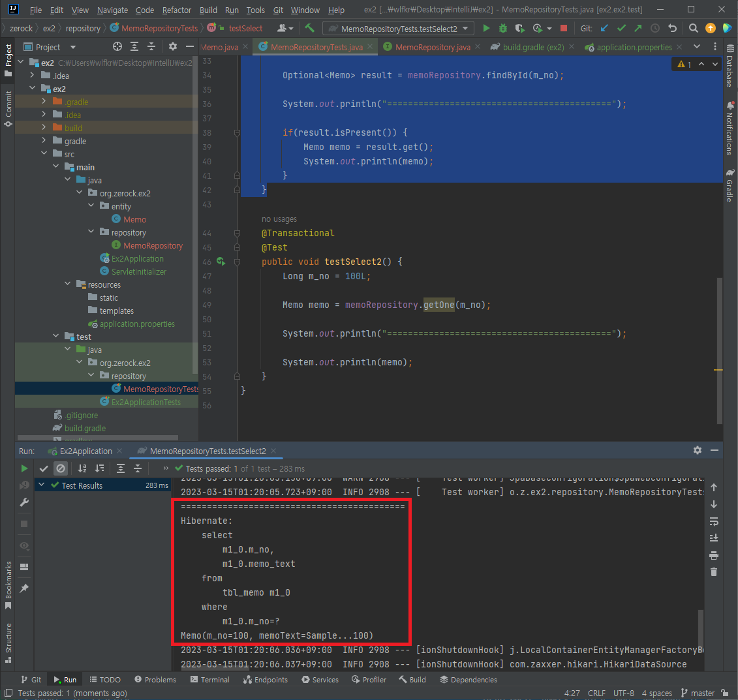Expand all in Project panel toolbar
The width and height of the screenshot is (738, 700).
pyautogui.click(x=134, y=46)
